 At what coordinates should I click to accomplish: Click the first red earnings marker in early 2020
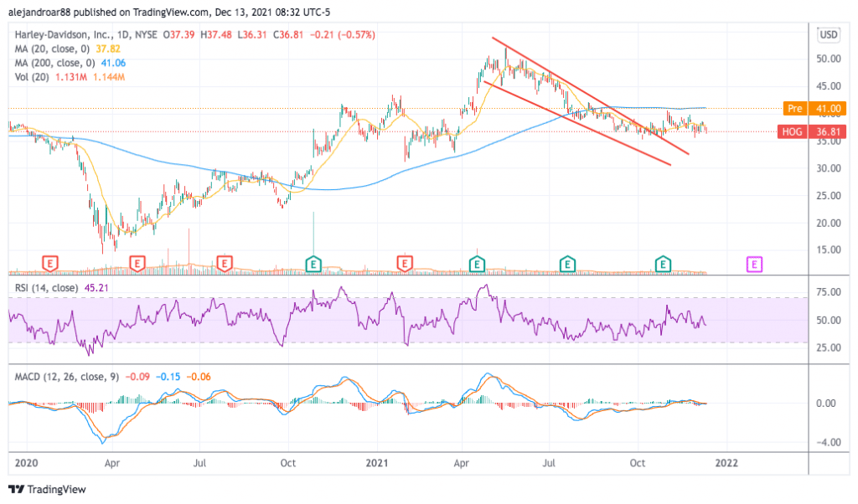(x=49, y=265)
